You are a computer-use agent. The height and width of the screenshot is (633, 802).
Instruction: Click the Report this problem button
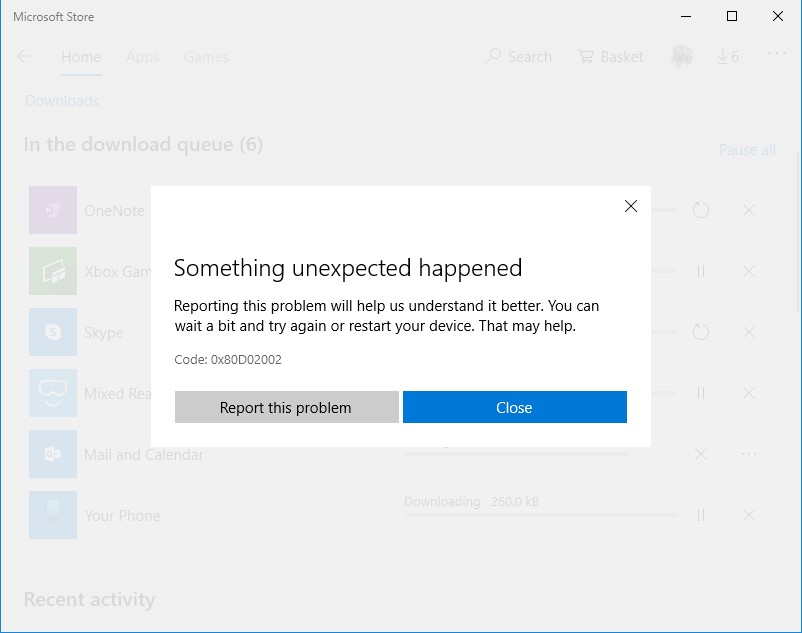pos(286,407)
